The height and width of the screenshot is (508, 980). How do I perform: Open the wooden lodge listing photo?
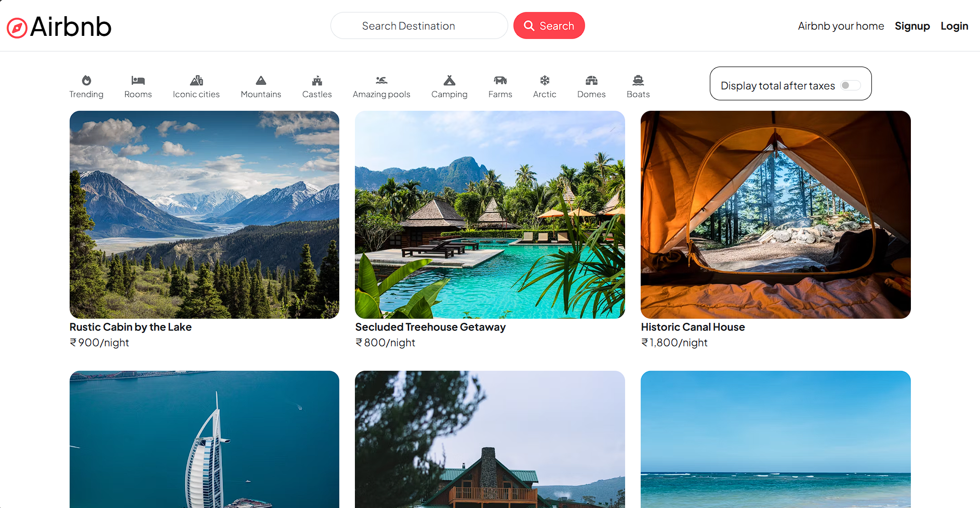click(490, 439)
